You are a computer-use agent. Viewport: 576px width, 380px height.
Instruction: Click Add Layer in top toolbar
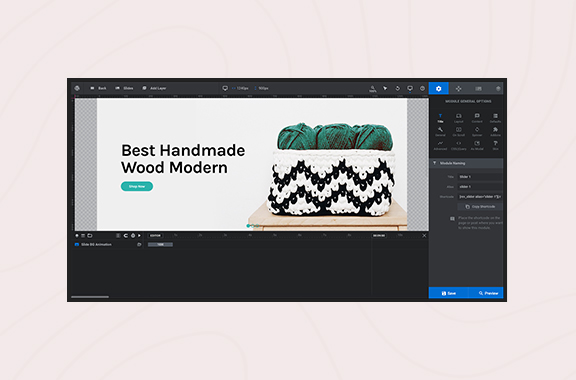click(x=154, y=88)
